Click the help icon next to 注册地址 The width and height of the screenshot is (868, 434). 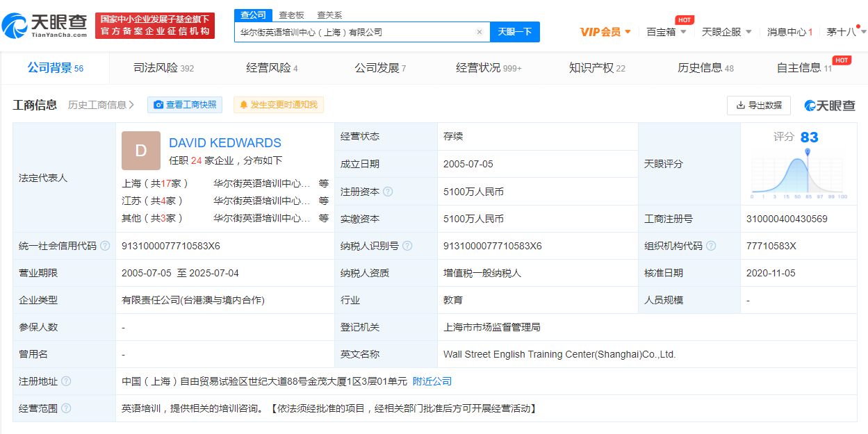66,381
